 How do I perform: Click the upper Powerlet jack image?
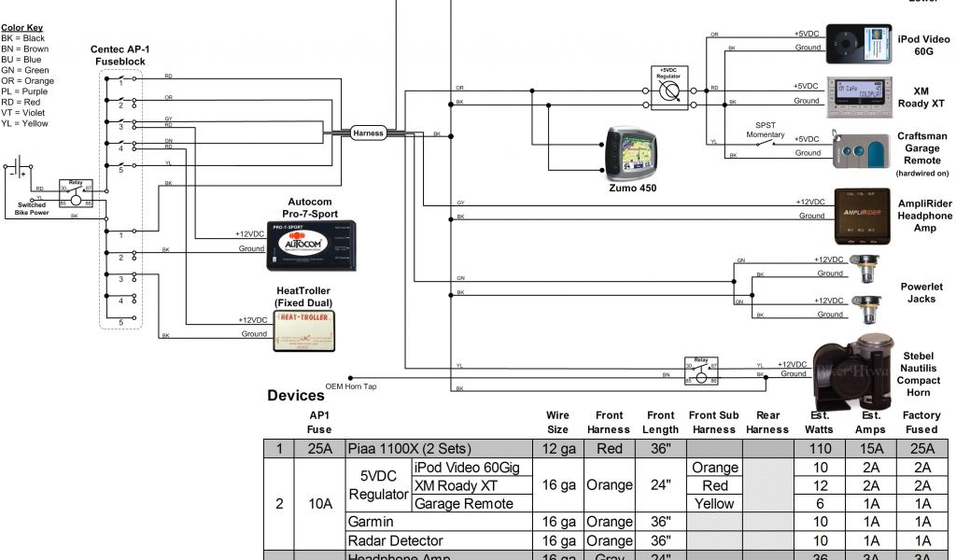click(870, 267)
